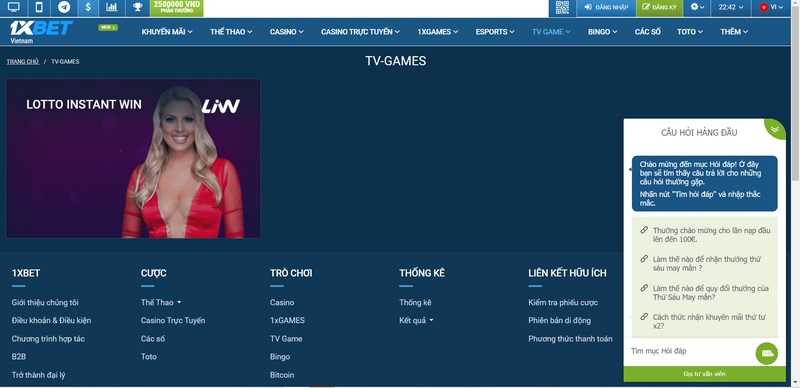Click Giới thiệu chúng tôi footer link
800x388 pixels.
tap(45, 302)
